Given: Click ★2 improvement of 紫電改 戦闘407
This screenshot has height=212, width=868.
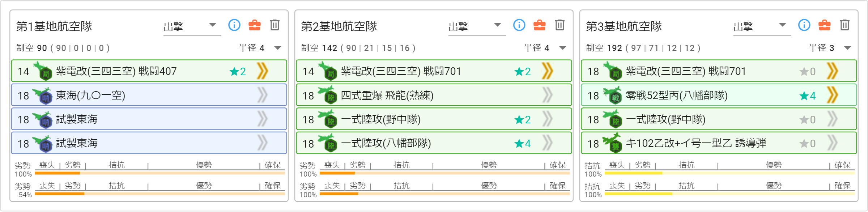Looking at the screenshot, I should tap(238, 72).
